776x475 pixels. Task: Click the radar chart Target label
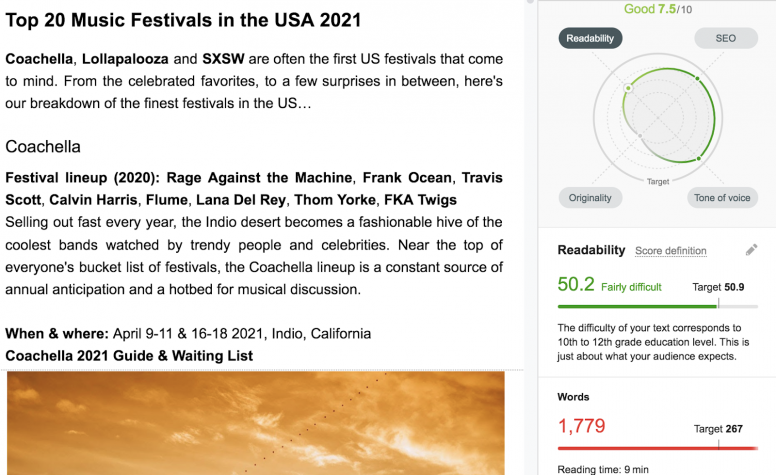(x=657, y=182)
